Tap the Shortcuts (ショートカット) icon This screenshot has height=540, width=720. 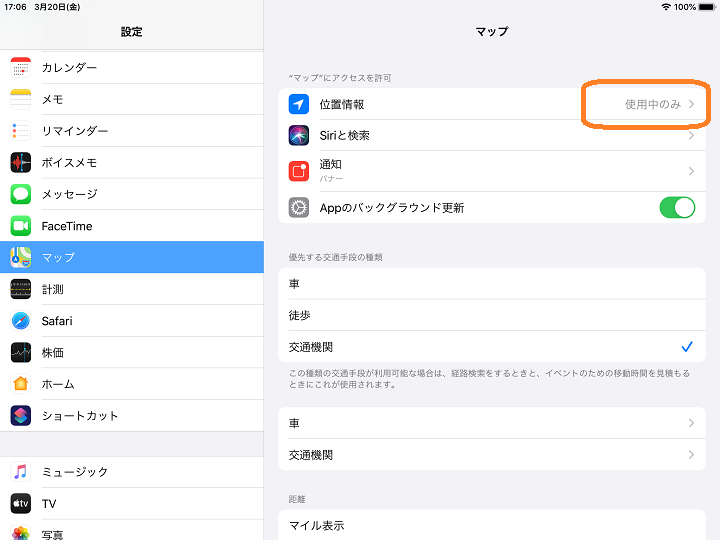coord(21,416)
